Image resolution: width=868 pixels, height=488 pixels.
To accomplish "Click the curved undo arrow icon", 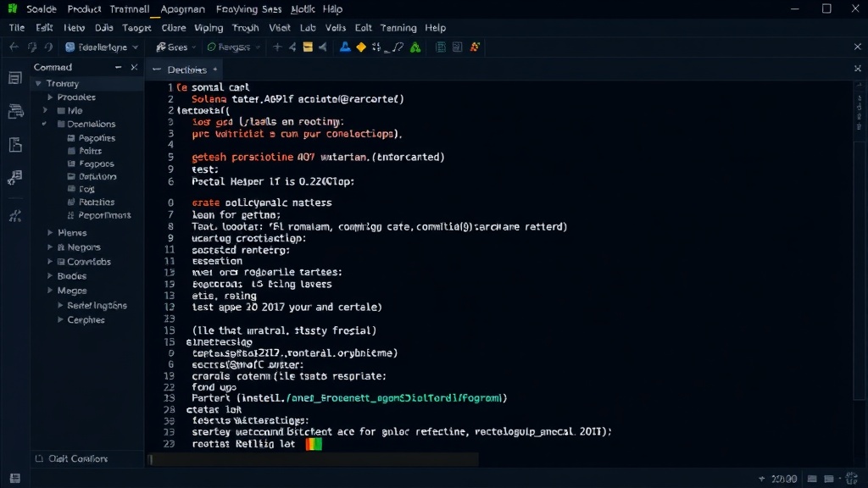I will point(48,47).
